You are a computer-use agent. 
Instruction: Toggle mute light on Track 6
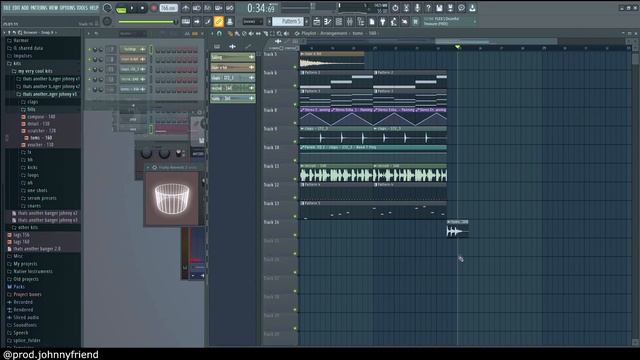coord(295,86)
